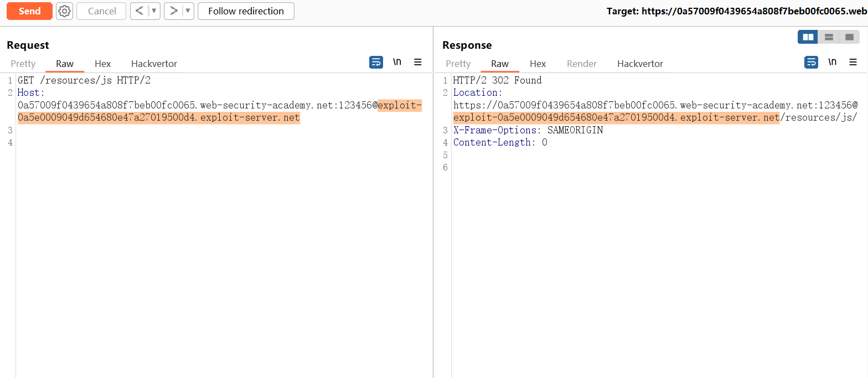Expand the forward history dropdown arrow
This screenshot has width=868, height=378.
[188, 11]
